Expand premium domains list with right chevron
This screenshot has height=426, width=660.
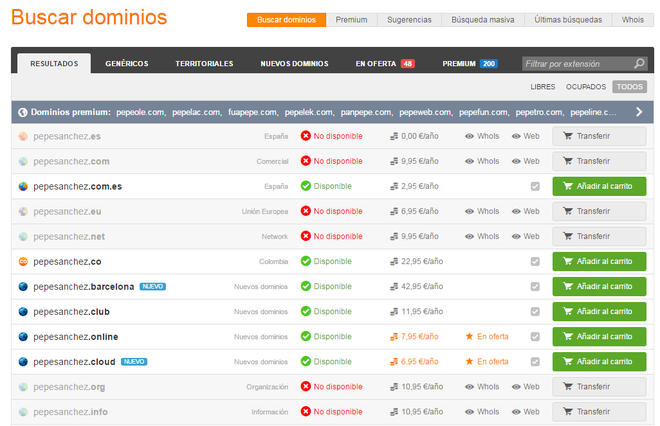639,112
